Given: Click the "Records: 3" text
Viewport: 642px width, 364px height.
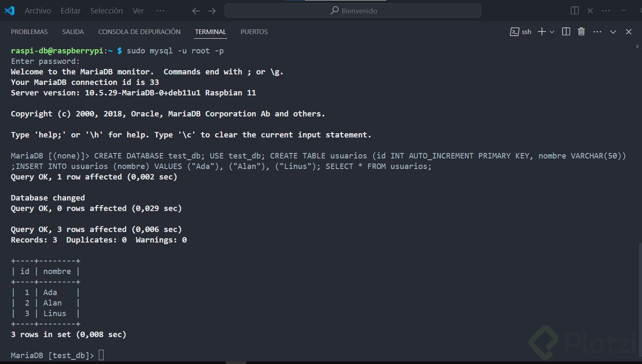Looking at the screenshot, I should (34, 240).
